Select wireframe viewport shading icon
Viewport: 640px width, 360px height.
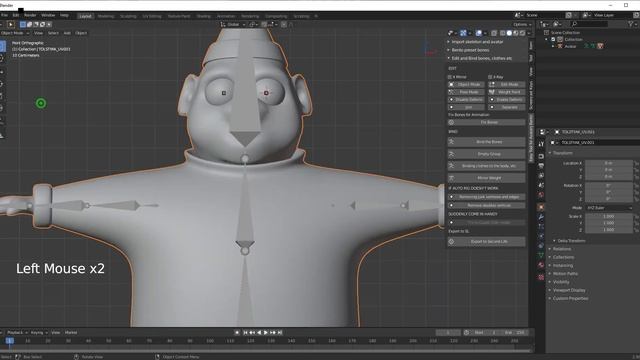(x=502, y=33)
